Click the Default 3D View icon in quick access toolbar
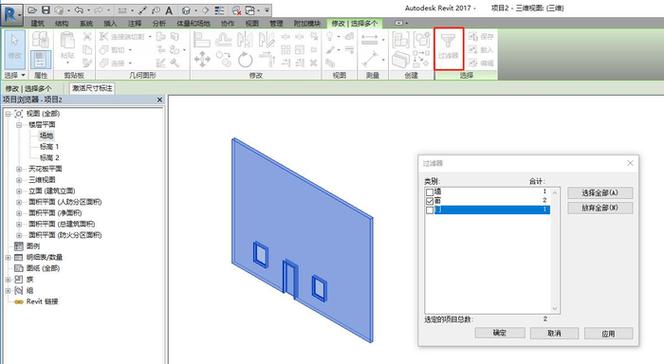 [x=185, y=10]
